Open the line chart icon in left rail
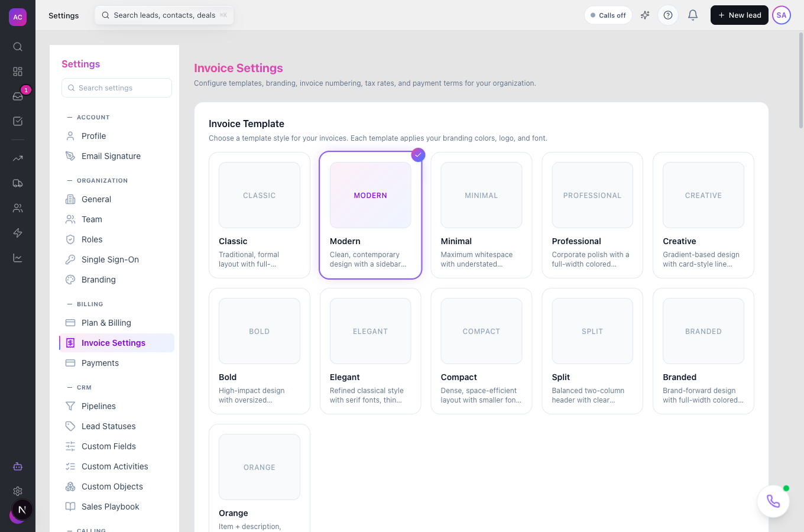Screen dimensions: 804x532 pyautogui.click(x=18, y=258)
